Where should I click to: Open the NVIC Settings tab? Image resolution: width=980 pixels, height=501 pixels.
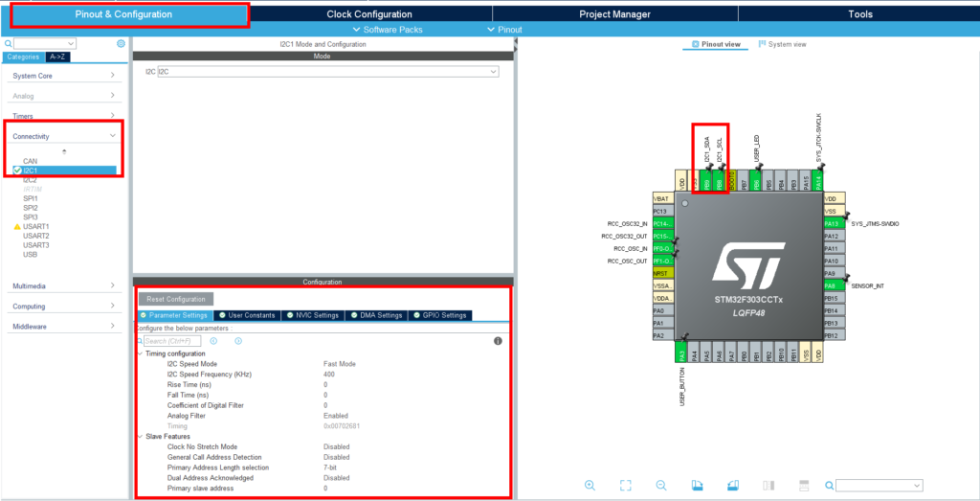pyautogui.click(x=313, y=315)
